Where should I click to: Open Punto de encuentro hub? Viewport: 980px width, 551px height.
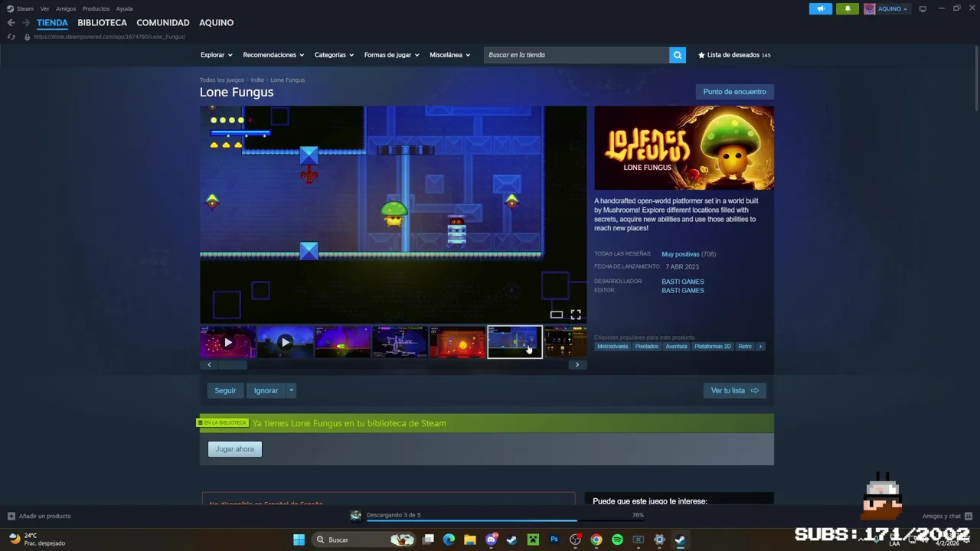tap(734, 92)
